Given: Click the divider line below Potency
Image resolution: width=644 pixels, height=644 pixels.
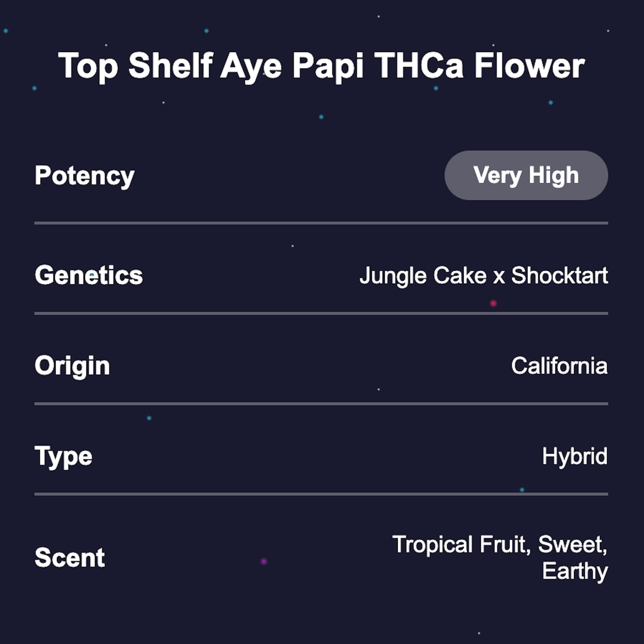Looking at the screenshot, I should [x=321, y=223].
